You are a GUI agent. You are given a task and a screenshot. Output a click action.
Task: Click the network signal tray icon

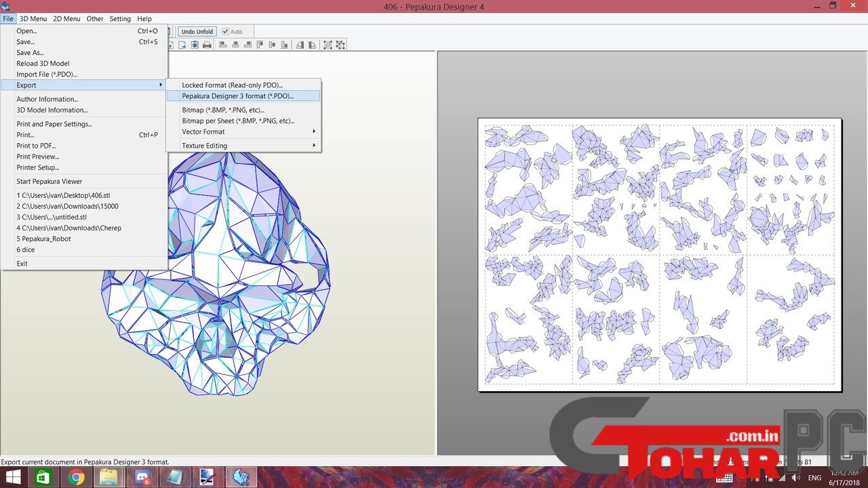(x=782, y=478)
